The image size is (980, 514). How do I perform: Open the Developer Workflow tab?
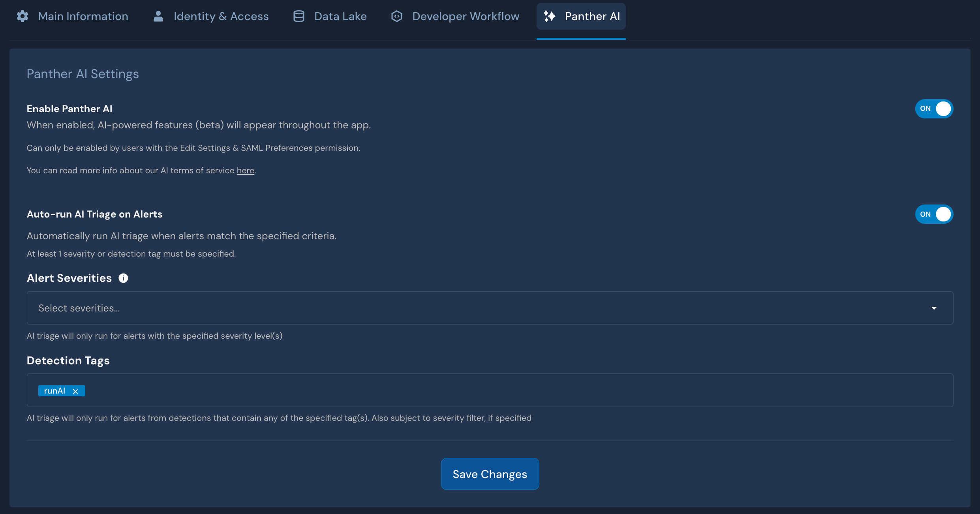pyautogui.click(x=455, y=16)
